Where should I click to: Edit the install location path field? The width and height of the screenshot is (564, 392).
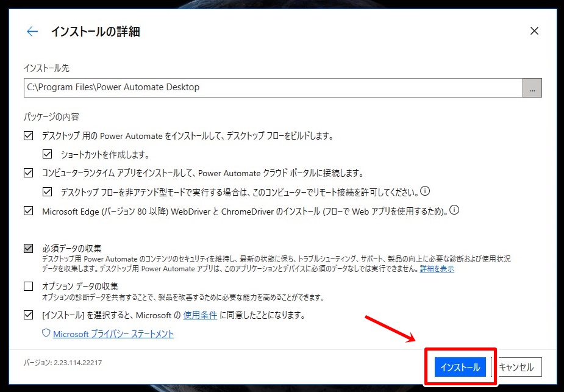pyautogui.click(x=273, y=88)
